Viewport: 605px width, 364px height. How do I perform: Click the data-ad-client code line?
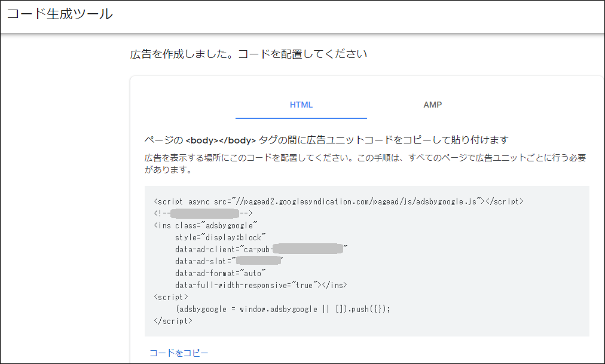pyautogui.click(x=261, y=249)
